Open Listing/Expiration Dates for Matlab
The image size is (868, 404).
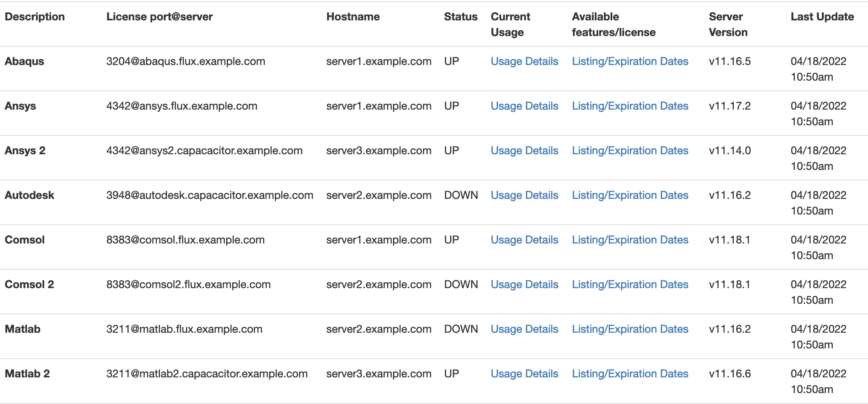point(630,329)
